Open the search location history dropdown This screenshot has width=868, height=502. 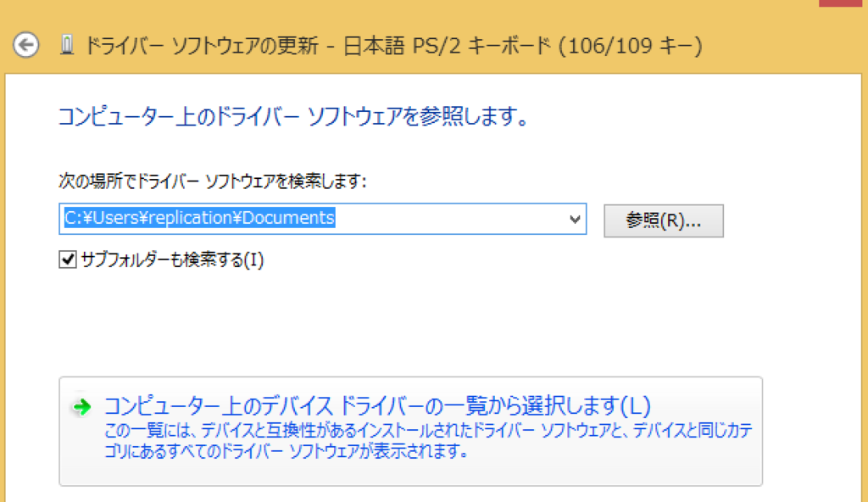[x=576, y=219]
